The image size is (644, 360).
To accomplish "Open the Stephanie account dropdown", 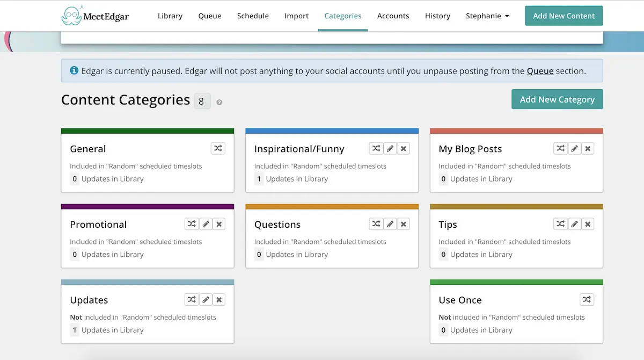I will [487, 16].
